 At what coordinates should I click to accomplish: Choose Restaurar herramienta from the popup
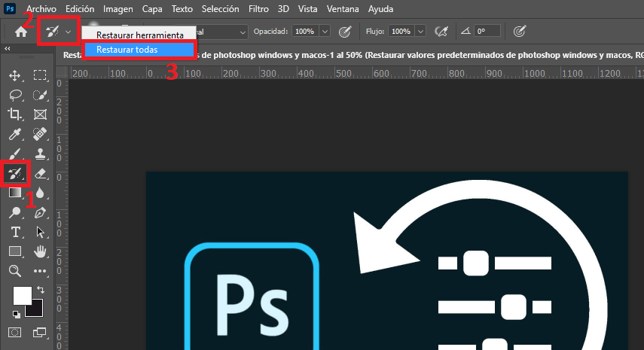coord(139,35)
